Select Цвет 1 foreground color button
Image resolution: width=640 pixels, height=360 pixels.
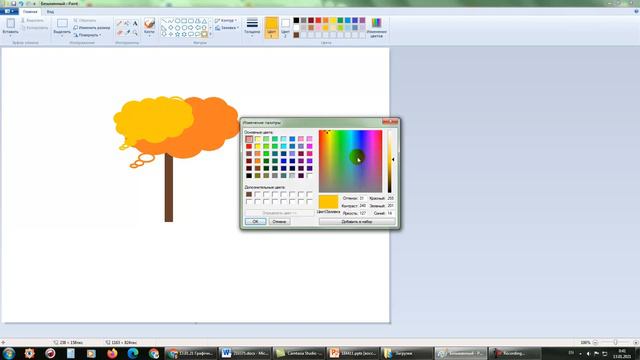271,28
